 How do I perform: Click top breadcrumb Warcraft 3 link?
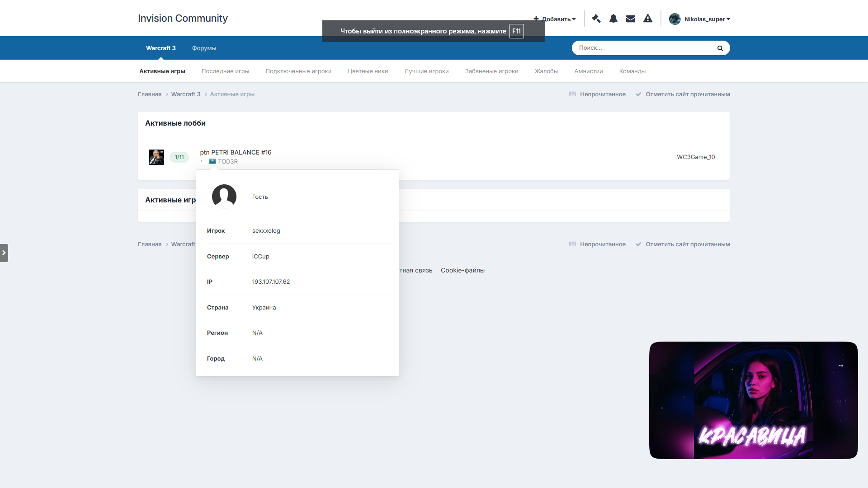pyautogui.click(x=185, y=94)
